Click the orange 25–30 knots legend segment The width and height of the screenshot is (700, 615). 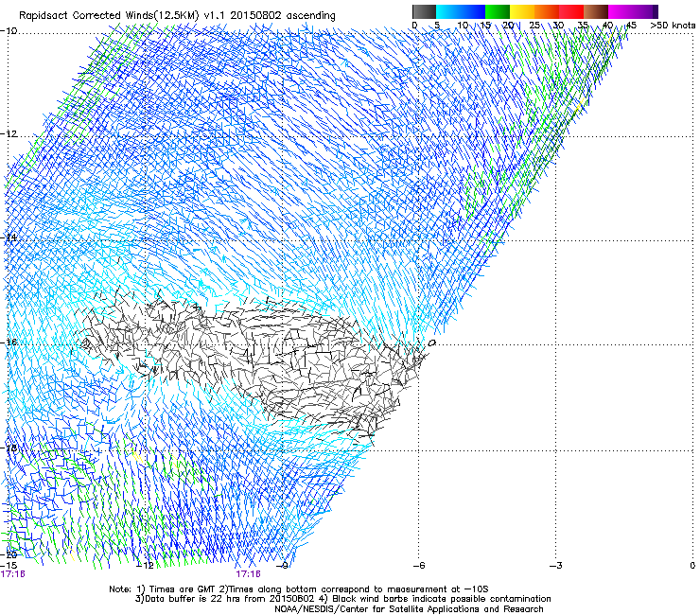[547, 11]
